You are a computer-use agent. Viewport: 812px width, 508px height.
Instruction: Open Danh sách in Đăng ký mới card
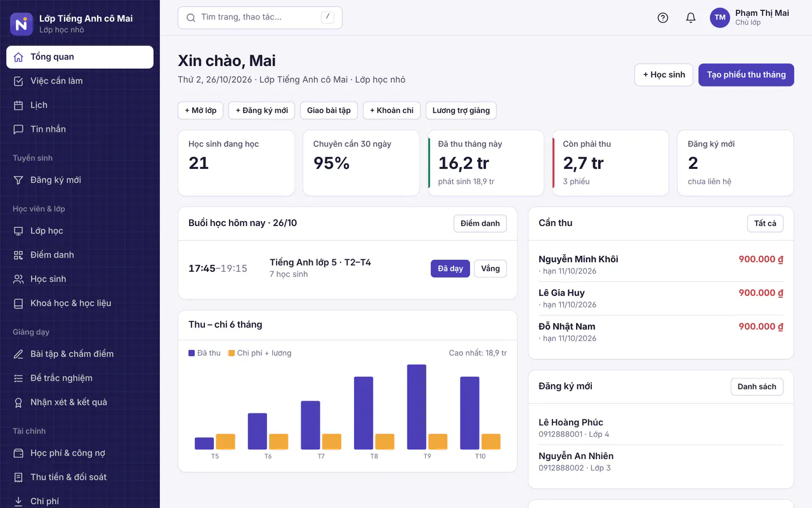pos(757,387)
